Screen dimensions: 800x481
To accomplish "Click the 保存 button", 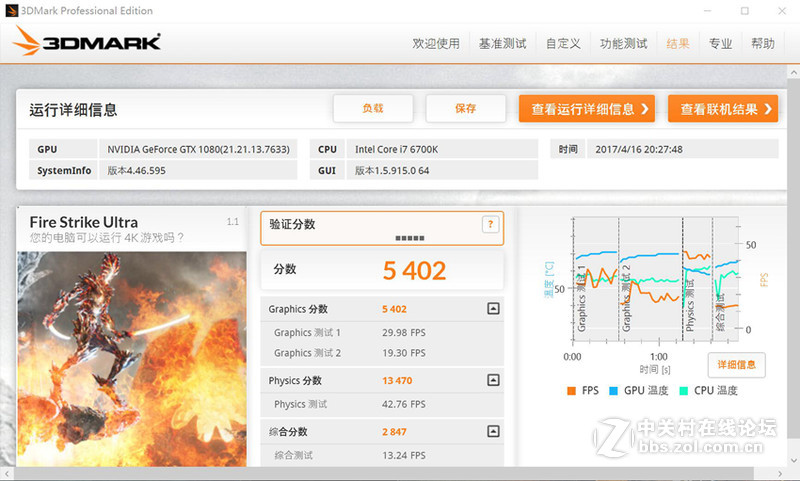I will coord(465,108).
